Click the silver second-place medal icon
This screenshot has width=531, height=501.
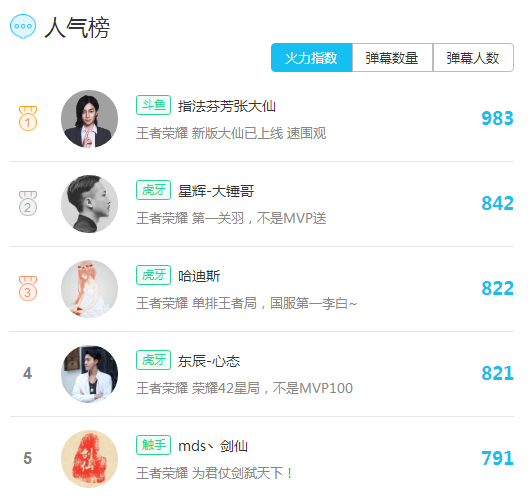[28, 203]
